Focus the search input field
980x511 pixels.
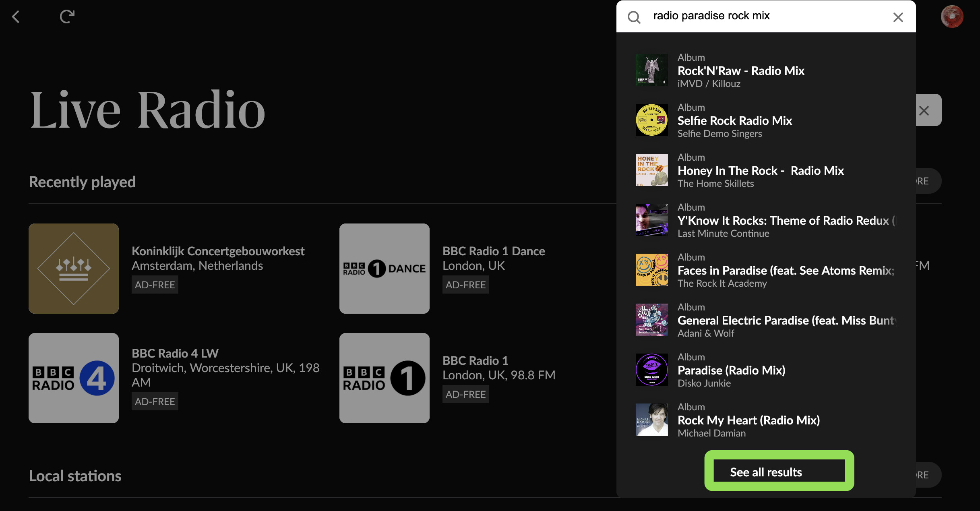(x=766, y=16)
